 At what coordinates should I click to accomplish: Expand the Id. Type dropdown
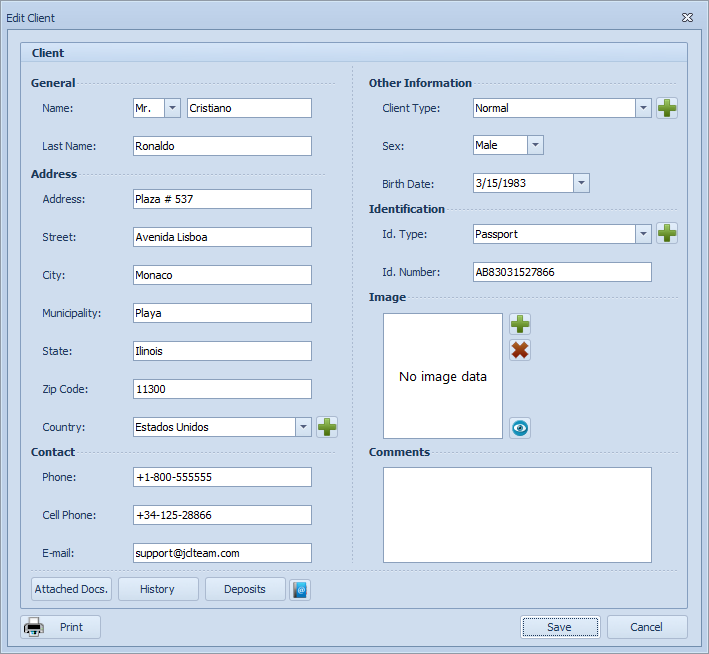click(x=644, y=234)
